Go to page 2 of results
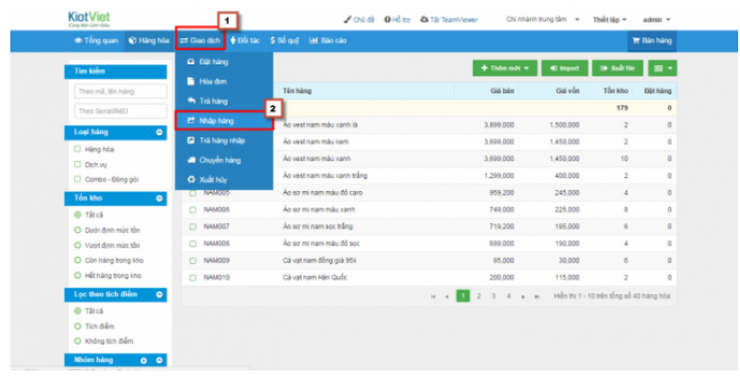 click(479, 296)
